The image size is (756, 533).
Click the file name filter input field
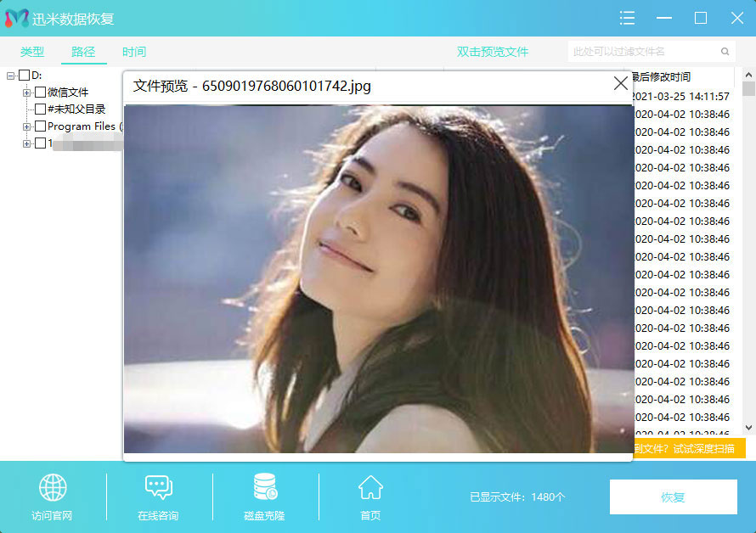(641, 52)
